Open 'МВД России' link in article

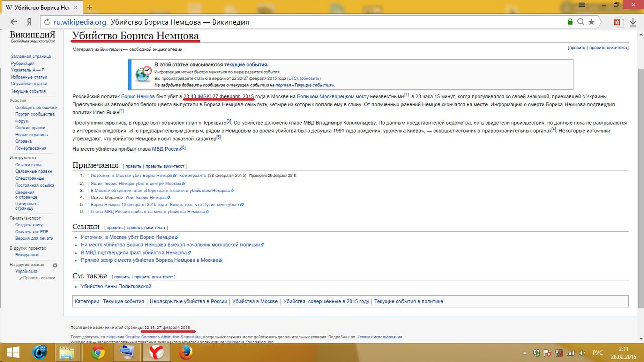[x=166, y=149]
